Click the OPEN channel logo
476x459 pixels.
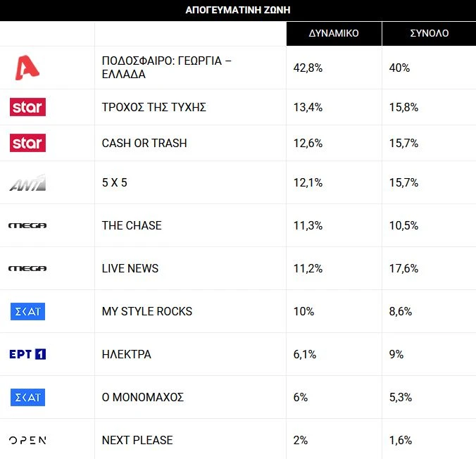27,440
